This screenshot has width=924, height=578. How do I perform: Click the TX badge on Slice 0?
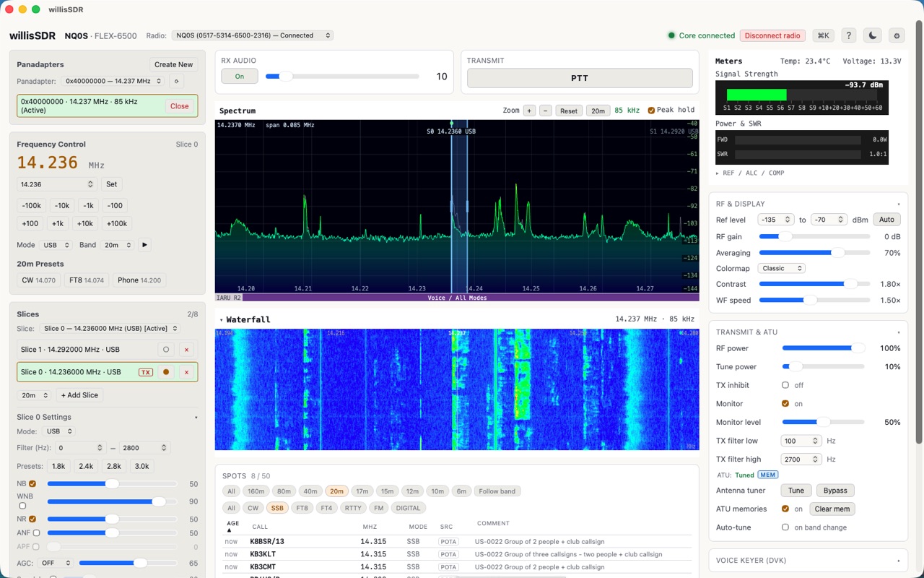pos(146,372)
